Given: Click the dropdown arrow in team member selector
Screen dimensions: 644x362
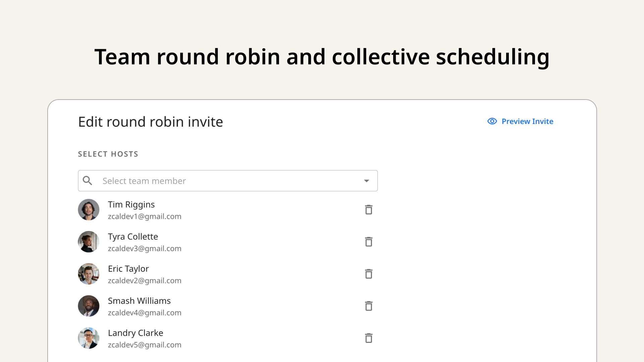Looking at the screenshot, I should tap(367, 180).
